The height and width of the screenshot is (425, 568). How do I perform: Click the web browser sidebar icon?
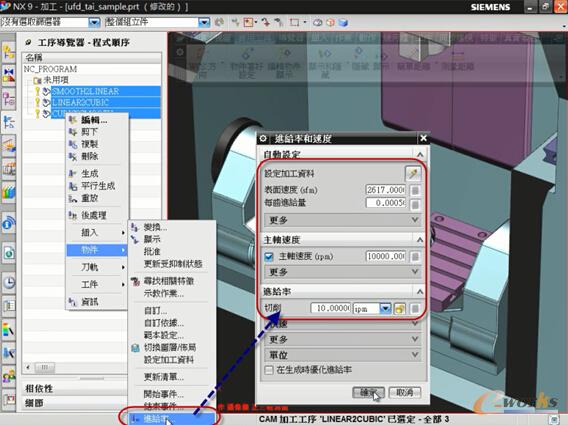tap(9, 252)
